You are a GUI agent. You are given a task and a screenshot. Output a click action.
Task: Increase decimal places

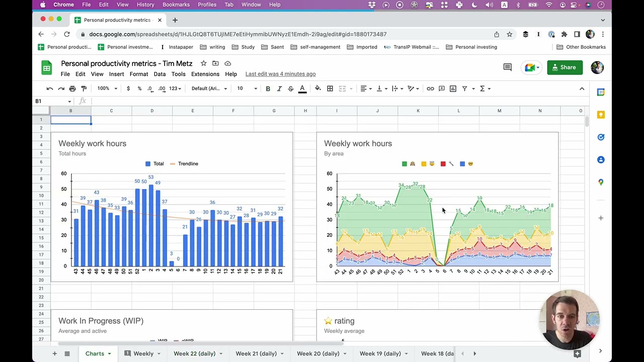tap(162, 88)
